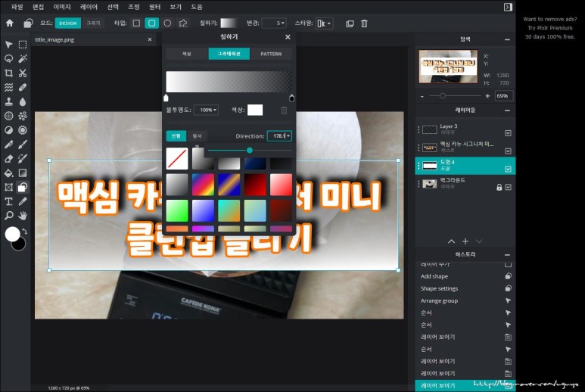Toggle visibility of Layer 3

click(508, 133)
